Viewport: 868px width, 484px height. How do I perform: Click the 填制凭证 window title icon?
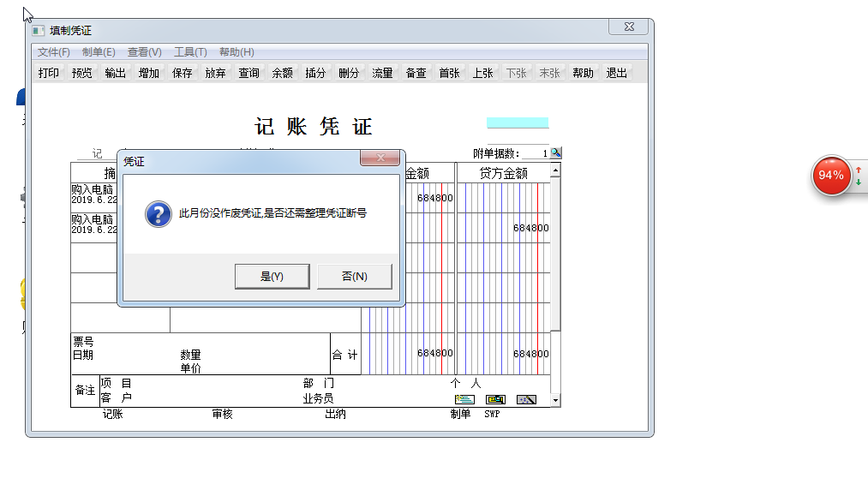click(x=39, y=31)
